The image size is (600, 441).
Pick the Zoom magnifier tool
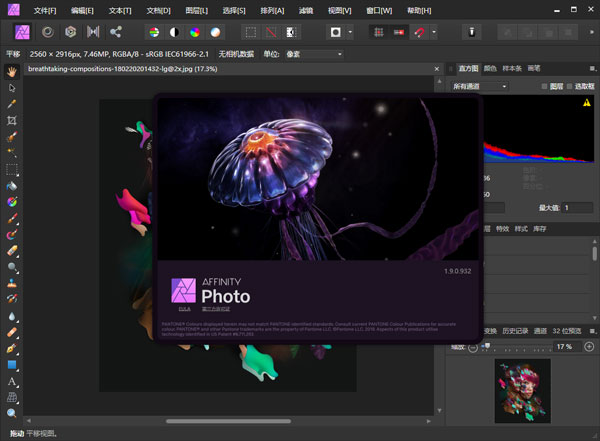[12, 413]
